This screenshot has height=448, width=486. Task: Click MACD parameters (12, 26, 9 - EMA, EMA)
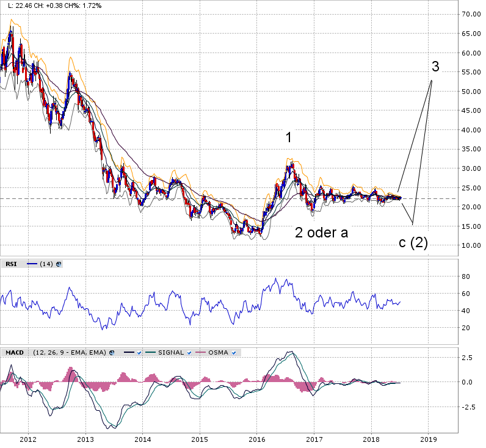[x=70, y=353]
